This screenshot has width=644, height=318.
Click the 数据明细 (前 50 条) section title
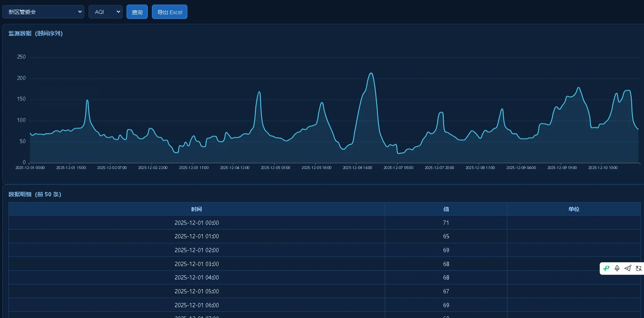point(35,194)
